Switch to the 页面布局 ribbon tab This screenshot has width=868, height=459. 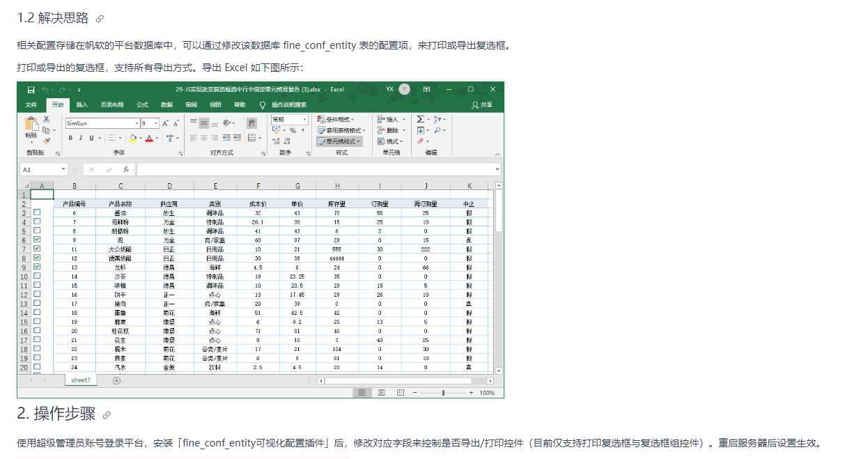click(112, 105)
